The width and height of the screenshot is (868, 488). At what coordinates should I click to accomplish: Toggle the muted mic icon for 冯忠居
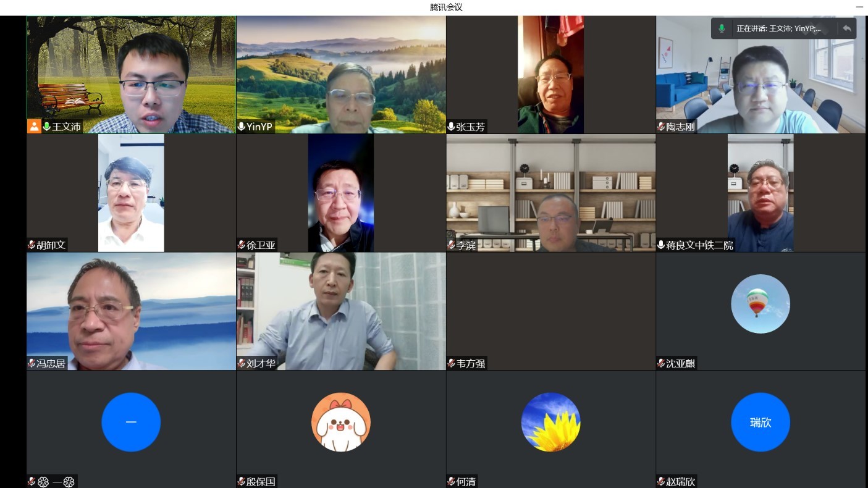coord(32,363)
